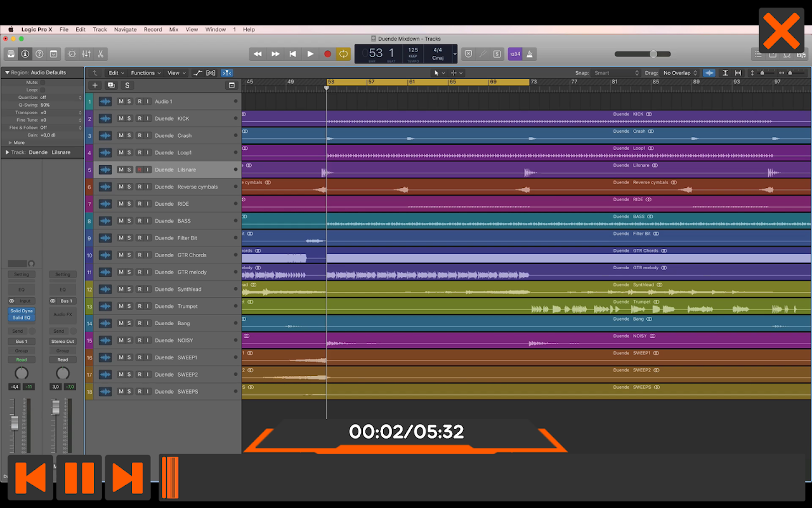Open Quick Help icon
Screen dimensions: 812x508
39,54
